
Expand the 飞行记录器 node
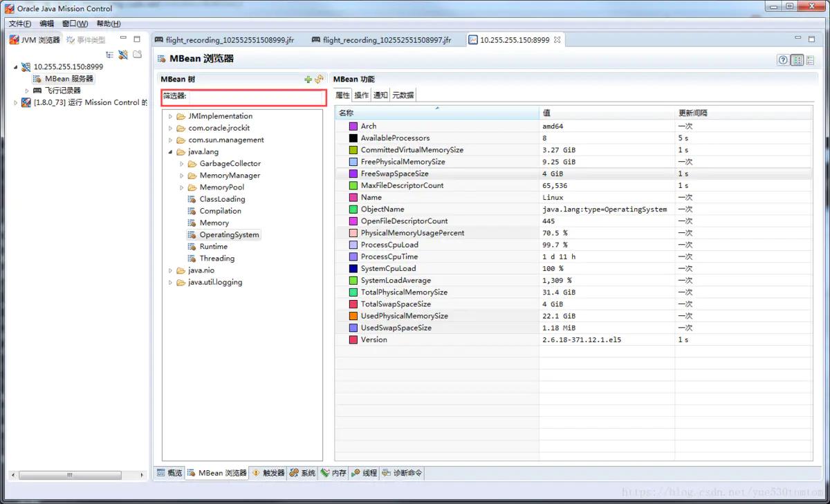click(27, 91)
